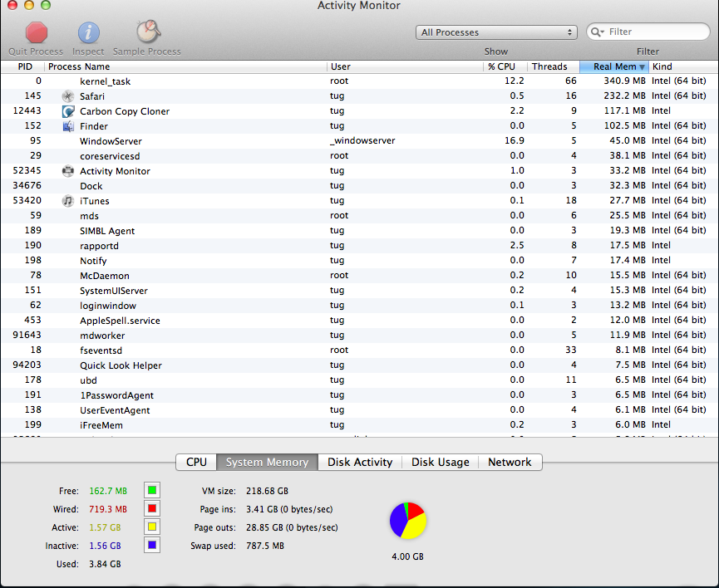The width and height of the screenshot is (719, 588).
Task: Switch to the Disk Activity tab
Action: tap(360, 462)
